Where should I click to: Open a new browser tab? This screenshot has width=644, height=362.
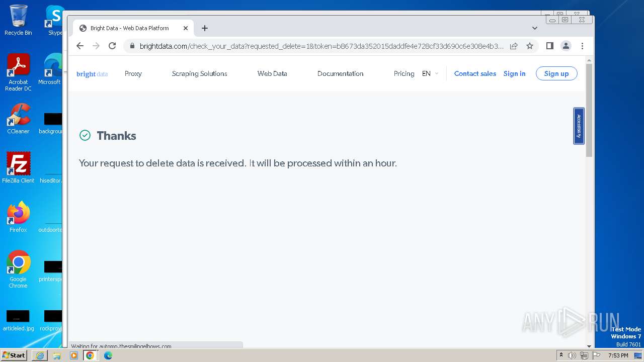[x=205, y=28]
